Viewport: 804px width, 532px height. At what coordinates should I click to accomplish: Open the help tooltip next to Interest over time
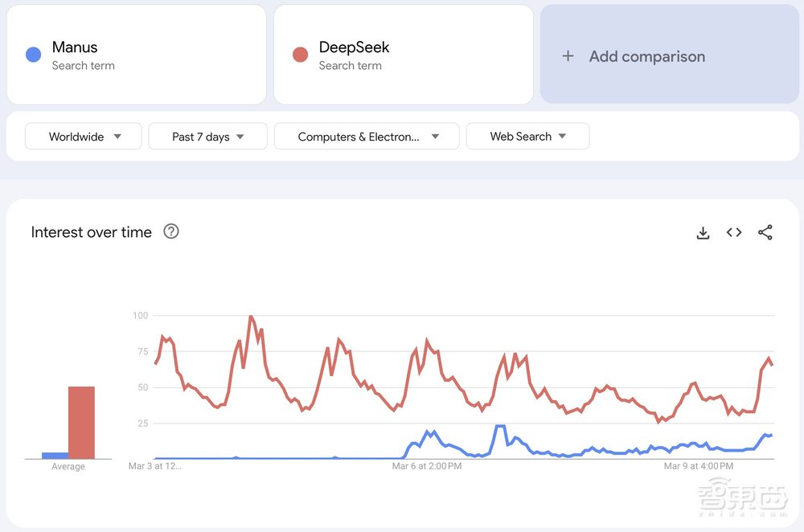[171, 231]
